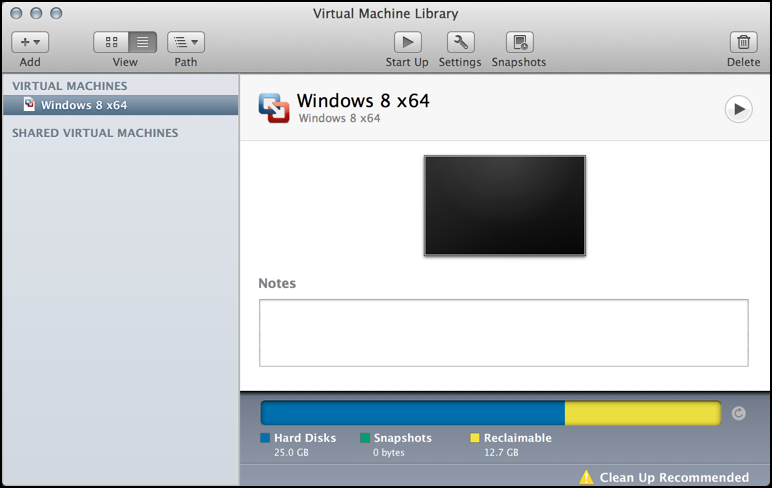Image resolution: width=772 pixels, height=488 pixels.
Task: Click inside the Notes text box
Action: 504,333
